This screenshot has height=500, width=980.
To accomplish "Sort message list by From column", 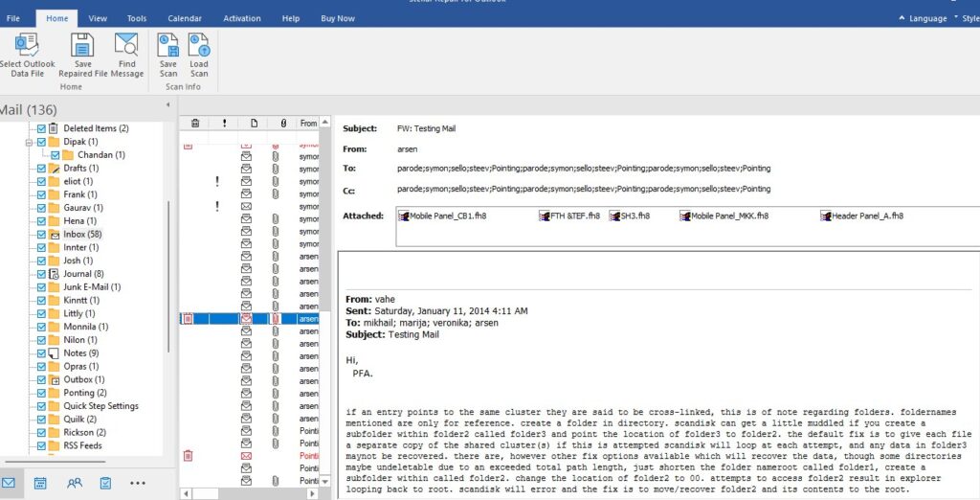I will tap(309, 124).
